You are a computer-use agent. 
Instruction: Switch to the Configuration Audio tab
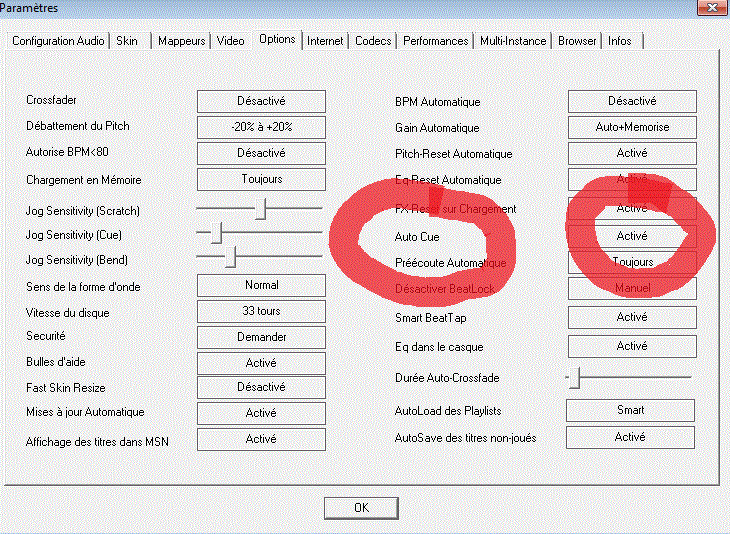tap(58, 41)
